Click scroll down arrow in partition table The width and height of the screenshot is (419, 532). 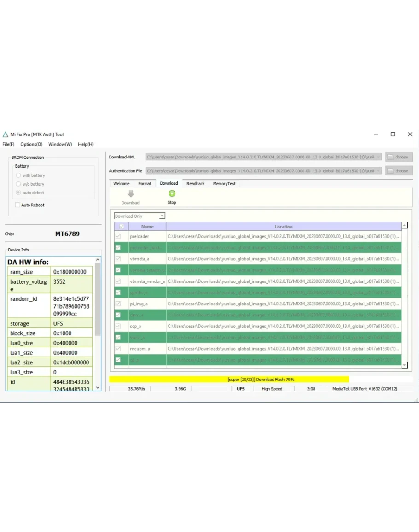(x=404, y=365)
